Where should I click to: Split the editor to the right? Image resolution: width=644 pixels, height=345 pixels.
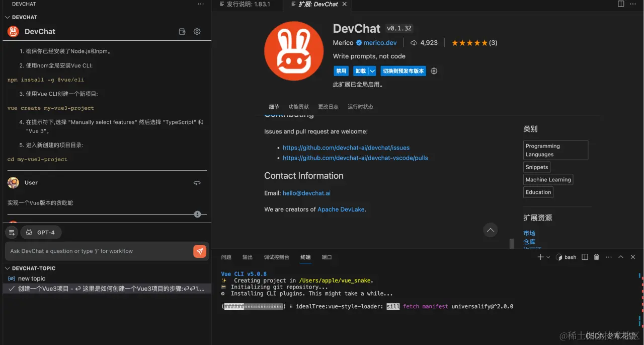pos(621,4)
